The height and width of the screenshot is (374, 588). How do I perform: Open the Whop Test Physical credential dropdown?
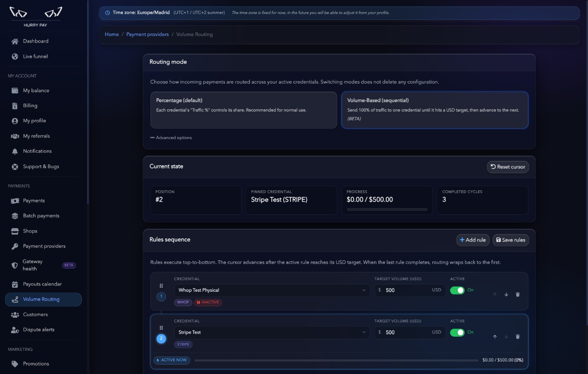272,290
